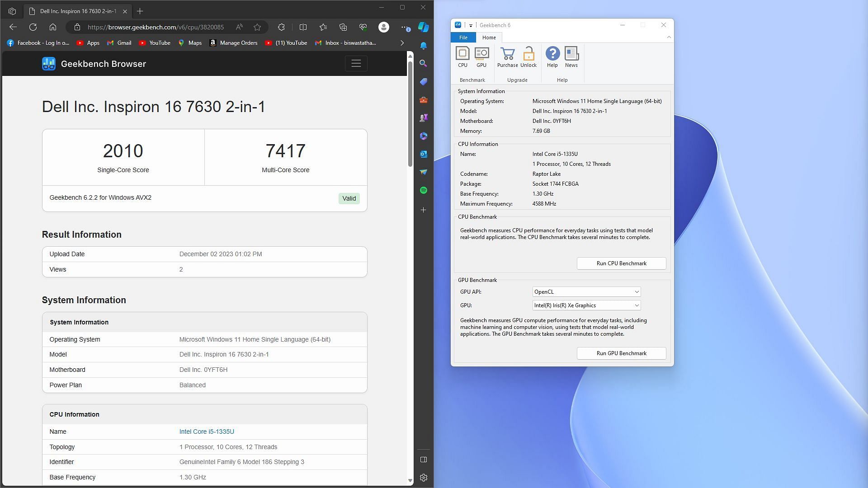Favorite this page with star icon
Image resolution: width=868 pixels, height=488 pixels.
click(257, 27)
